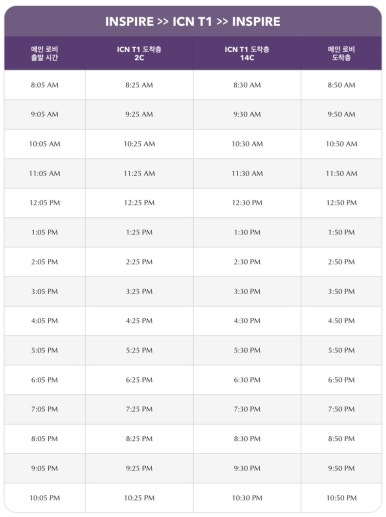The width and height of the screenshot is (386, 517).
Task: Select the 2:30 PM cell
Action: pos(247,262)
